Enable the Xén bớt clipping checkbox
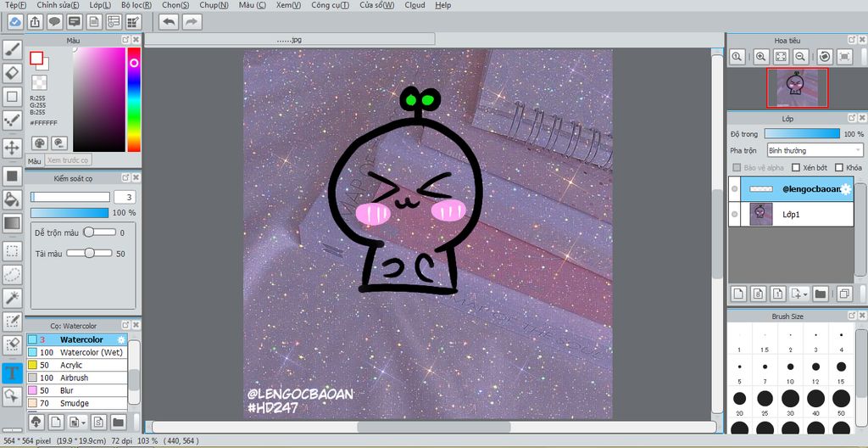The height and width of the screenshot is (448, 868). [795, 167]
